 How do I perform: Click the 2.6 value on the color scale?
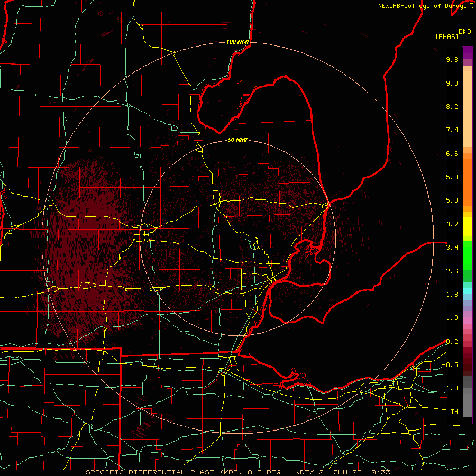click(452, 271)
